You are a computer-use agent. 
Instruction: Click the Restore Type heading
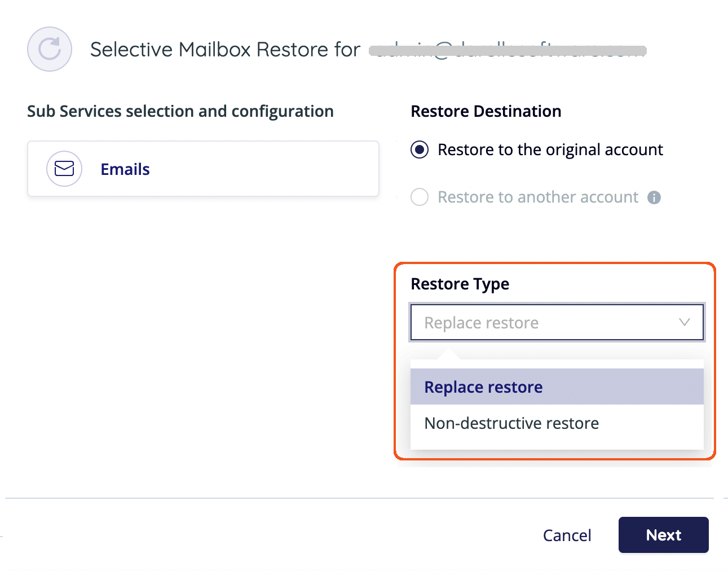click(x=460, y=284)
